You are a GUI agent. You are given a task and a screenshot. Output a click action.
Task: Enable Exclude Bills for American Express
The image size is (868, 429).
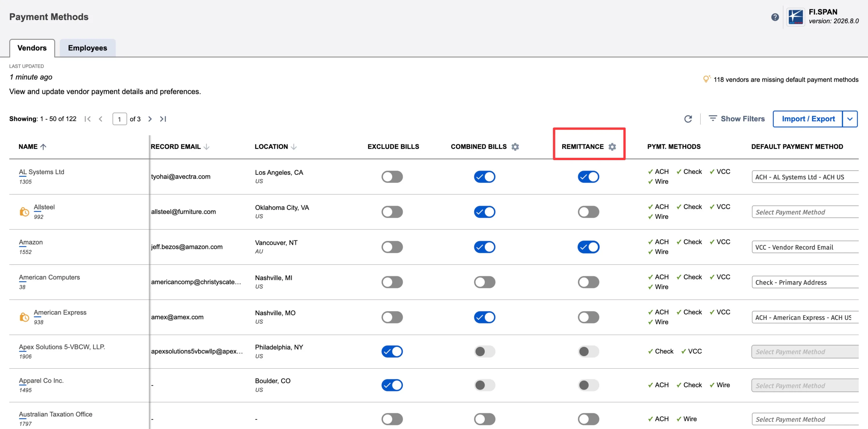pyautogui.click(x=392, y=317)
